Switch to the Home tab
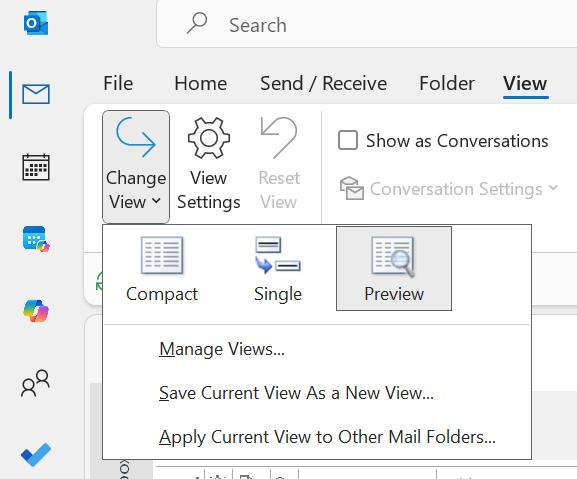This screenshot has height=479, width=577. pyautogui.click(x=201, y=83)
